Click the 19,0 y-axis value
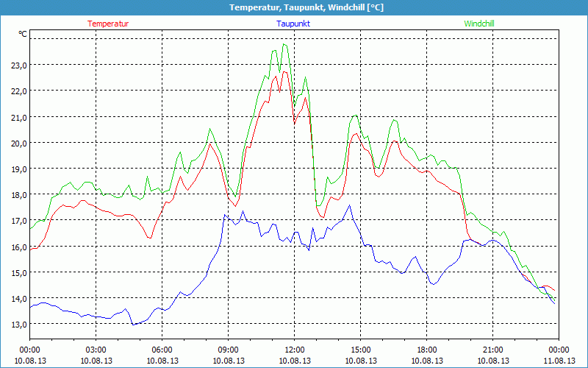The width and height of the screenshot is (588, 368). [x=19, y=169]
